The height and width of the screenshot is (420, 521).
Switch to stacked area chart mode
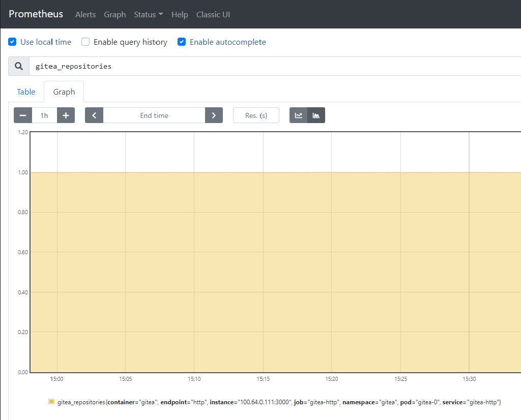tap(316, 115)
